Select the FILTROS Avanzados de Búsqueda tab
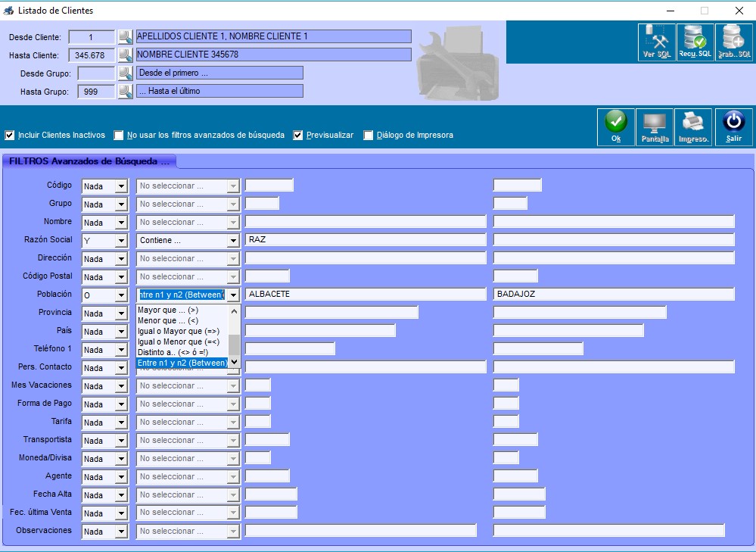This screenshot has height=552, width=756. 89,161
